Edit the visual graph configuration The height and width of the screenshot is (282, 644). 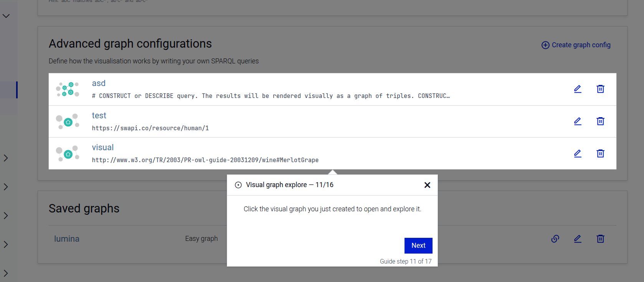point(577,154)
